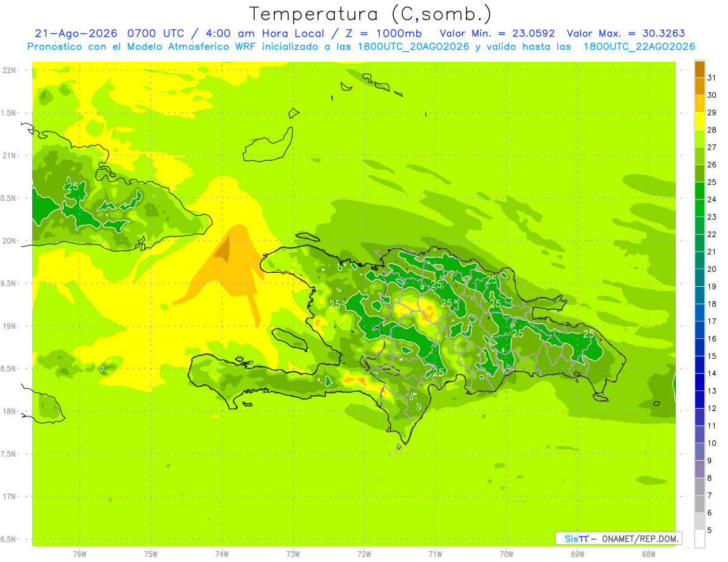Viewport: 728px width, 562px height.
Task: Click the '76W' longitude label
Action: coord(79,554)
